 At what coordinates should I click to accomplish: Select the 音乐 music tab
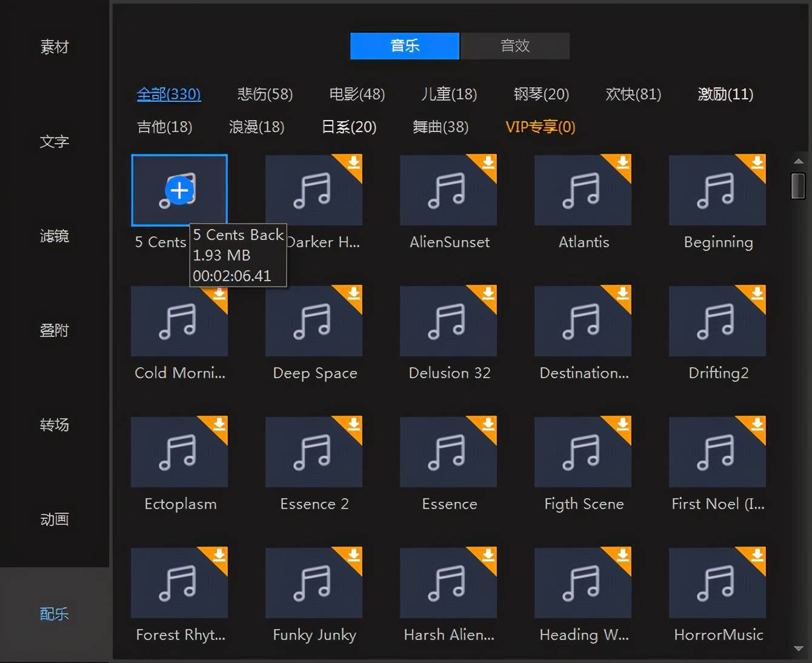pos(404,45)
